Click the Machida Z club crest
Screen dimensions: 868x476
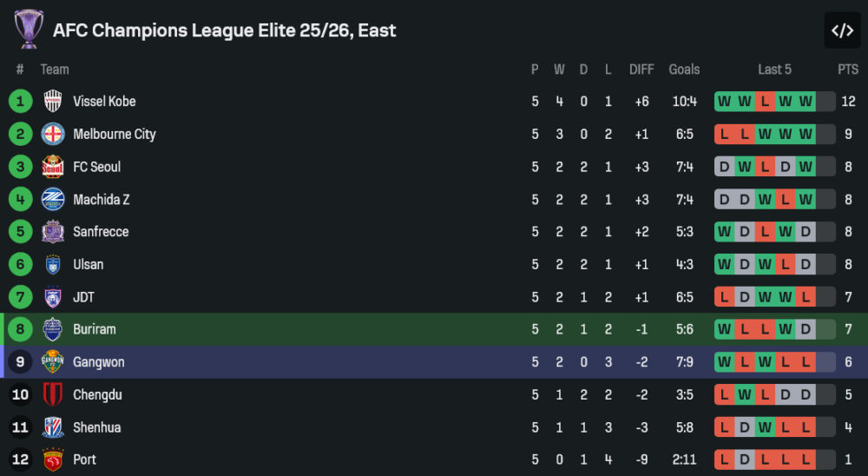(53, 199)
